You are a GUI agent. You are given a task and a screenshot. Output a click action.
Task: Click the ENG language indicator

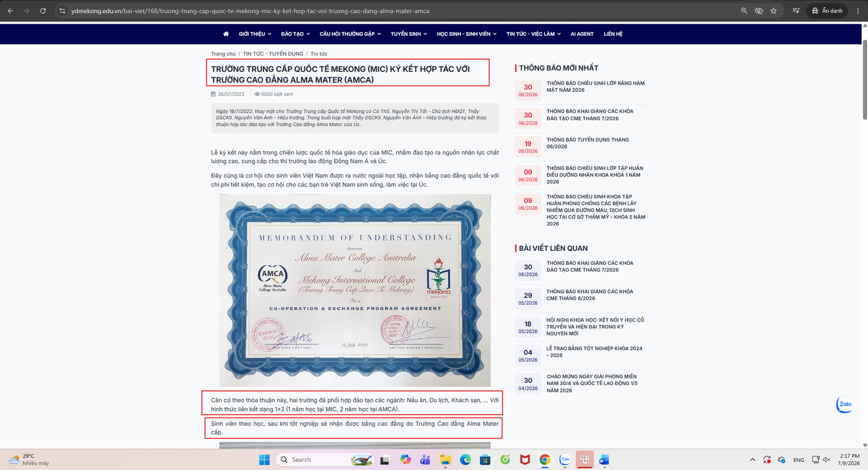click(799, 460)
